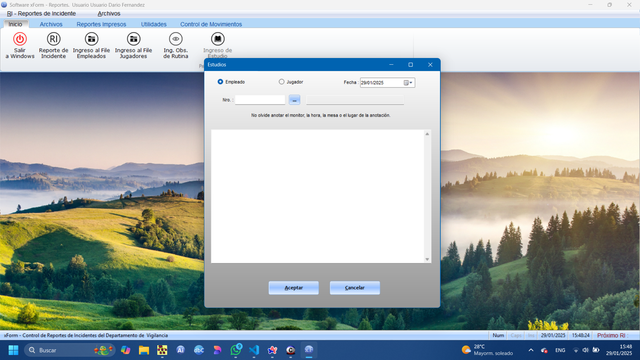Open the Reporte de Incidente tool
The image size is (640, 360).
pos(53,39)
